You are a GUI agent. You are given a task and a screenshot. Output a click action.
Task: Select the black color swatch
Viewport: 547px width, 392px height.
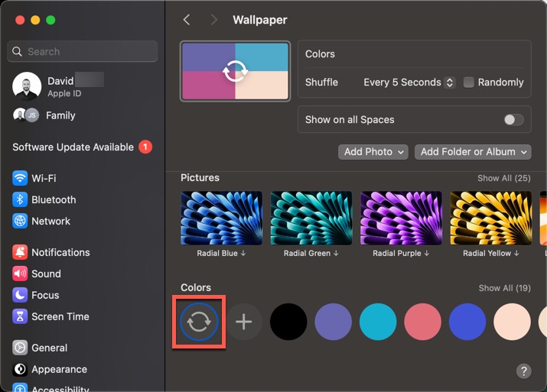coord(288,322)
